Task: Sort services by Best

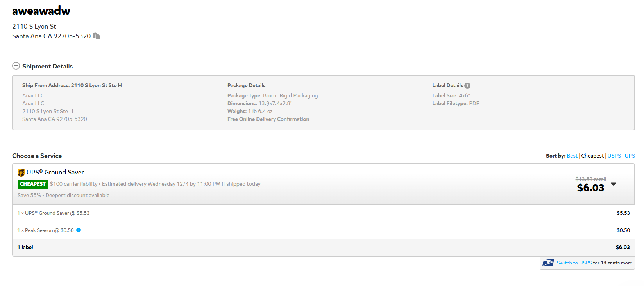Action: [x=572, y=156]
